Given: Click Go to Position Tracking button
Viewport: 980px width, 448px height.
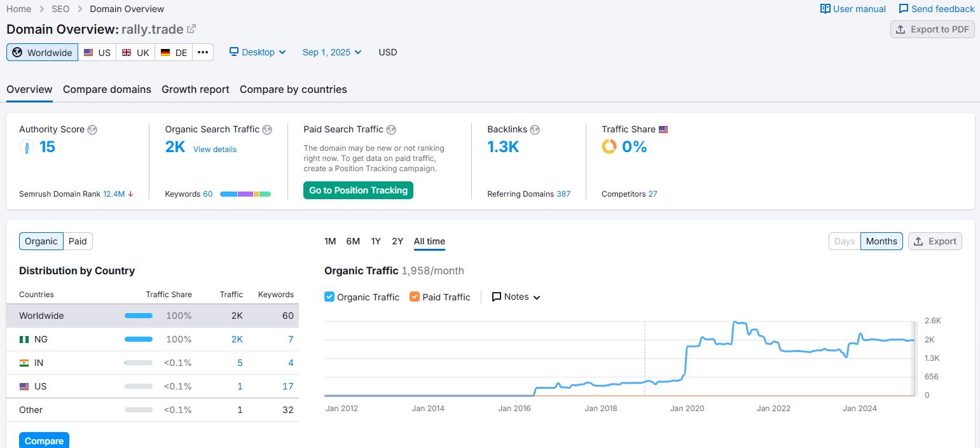Looking at the screenshot, I should click(358, 190).
